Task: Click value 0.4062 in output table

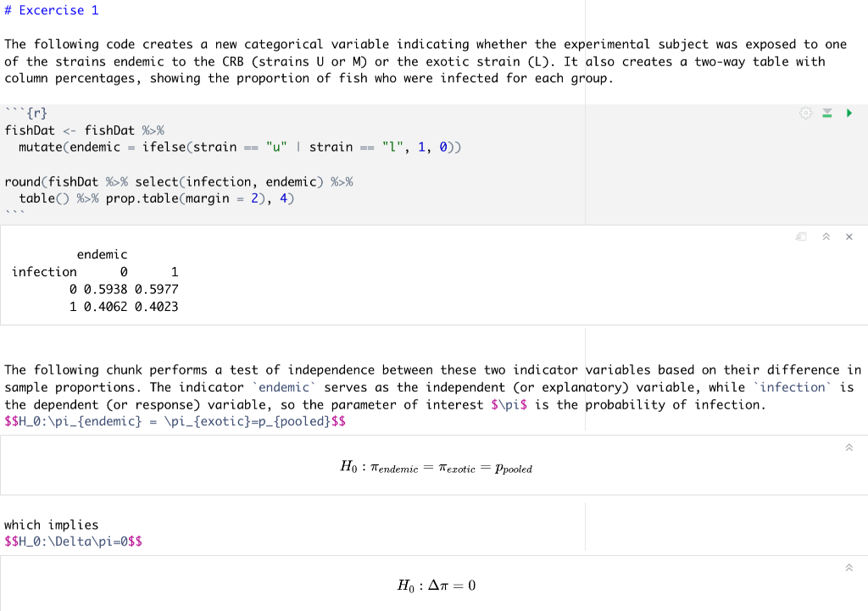Action: tap(105, 307)
